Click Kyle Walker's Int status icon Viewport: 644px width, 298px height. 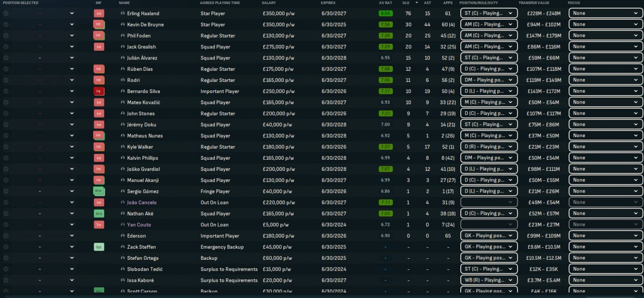(x=99, y=147)
